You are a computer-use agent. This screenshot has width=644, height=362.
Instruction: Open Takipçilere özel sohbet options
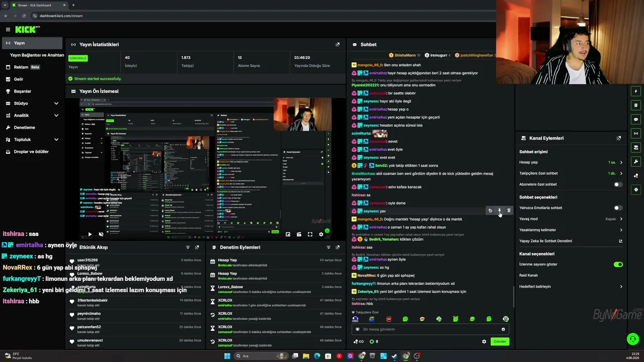[x=572, y=173]
